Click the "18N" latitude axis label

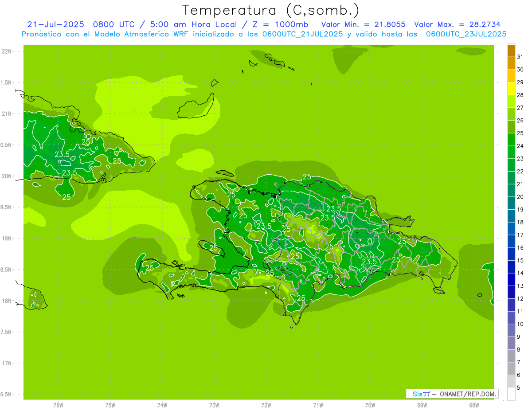coord(8,301)
